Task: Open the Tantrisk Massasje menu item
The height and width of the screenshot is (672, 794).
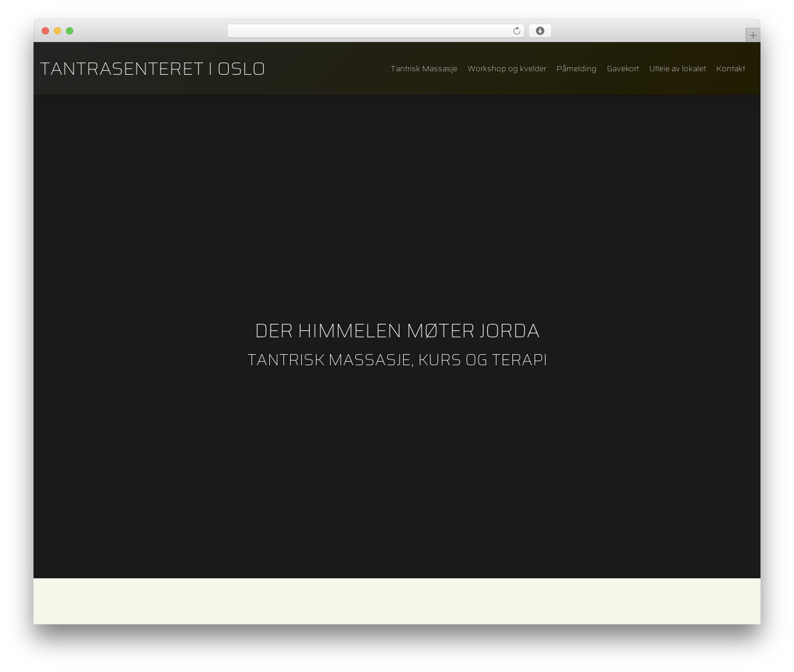Action: pyautogui.click(x=424, y=69)
